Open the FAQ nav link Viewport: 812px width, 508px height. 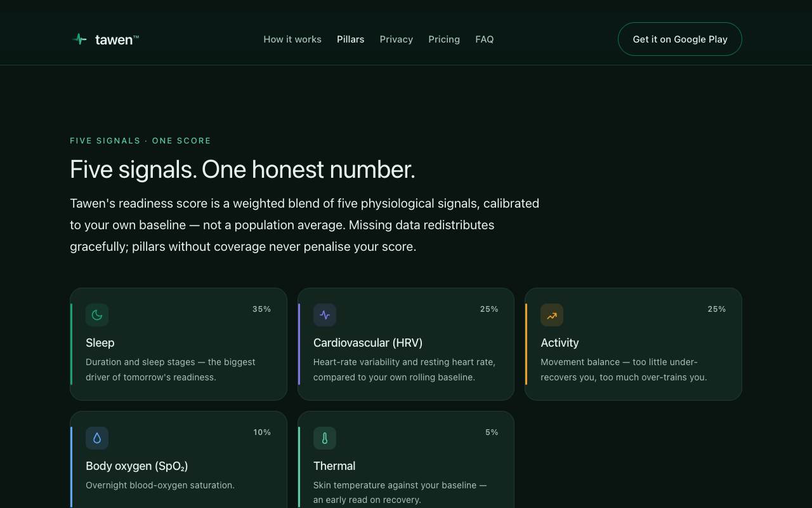[485, 39]
